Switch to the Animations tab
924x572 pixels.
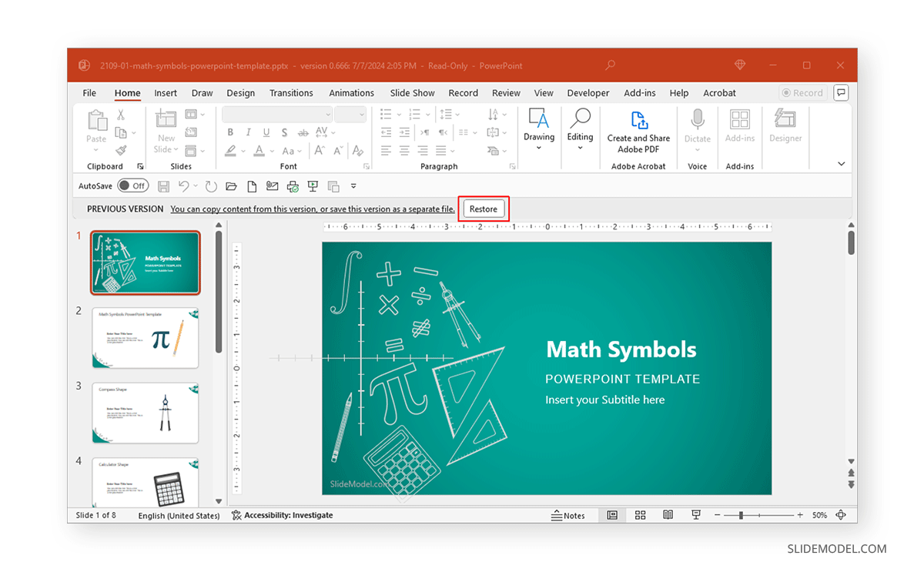click(x=351, y=93)
